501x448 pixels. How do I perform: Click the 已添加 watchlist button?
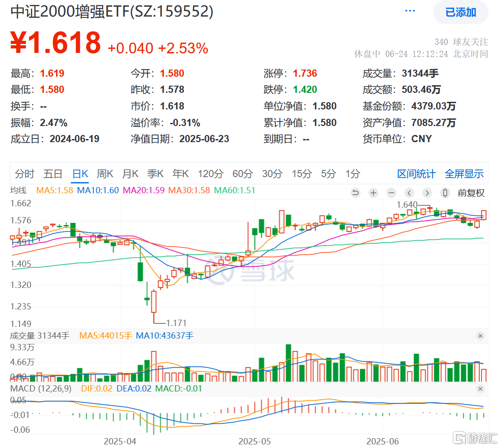click(x=461, y=12)
